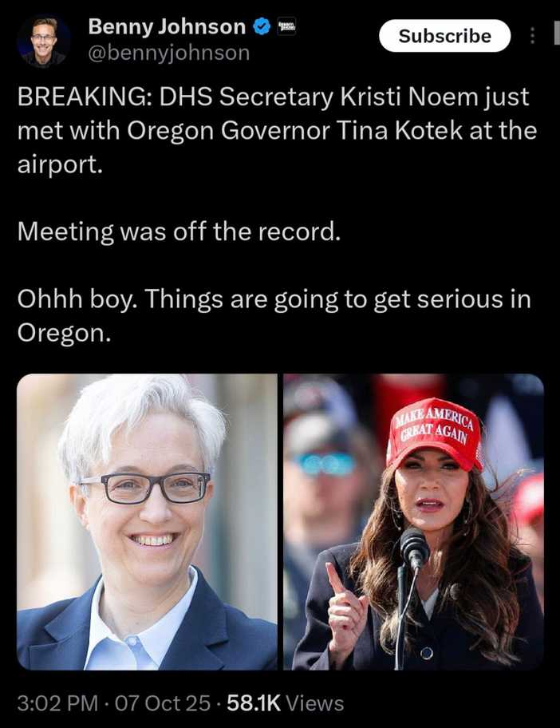The height and width of the screenshot is (728, 560).
Task: Open Benny Johnson's profile avatar
Action: click(x=44, y=42)
